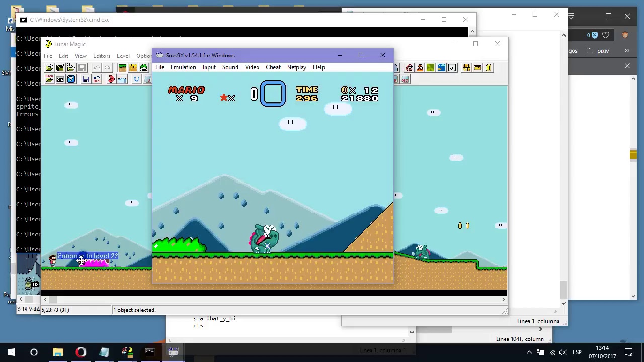Open the Emulation menu in Snes9X

point(183,67)
